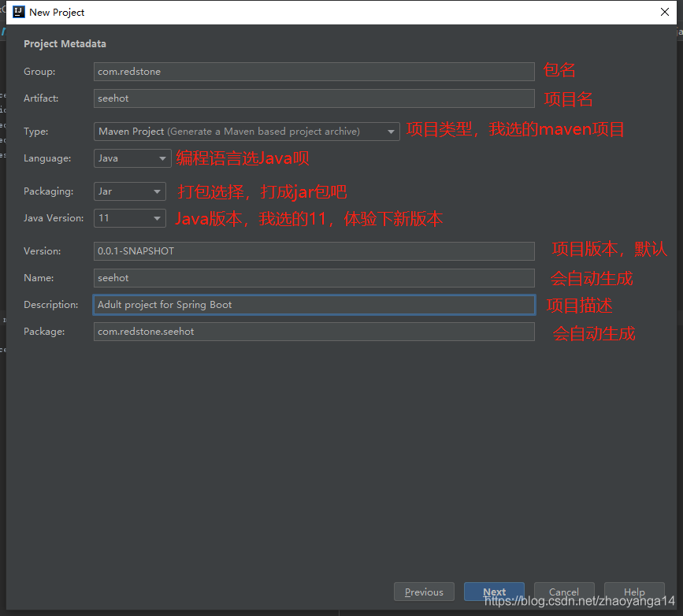Click the Description input field

pyautogui.click(x=314, y=305)
